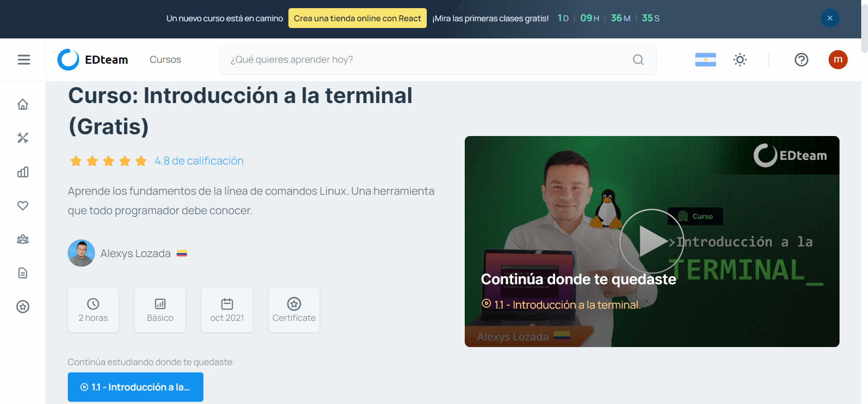Screen dimensions: 868x404
Task: Click the 'Certificate' card
Action: click(294, 310)
